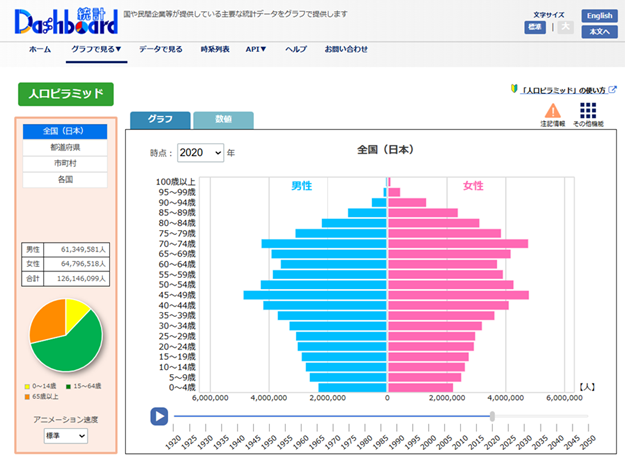Expand the API menu
Screen dimensions: 625x464
point(256,49)
